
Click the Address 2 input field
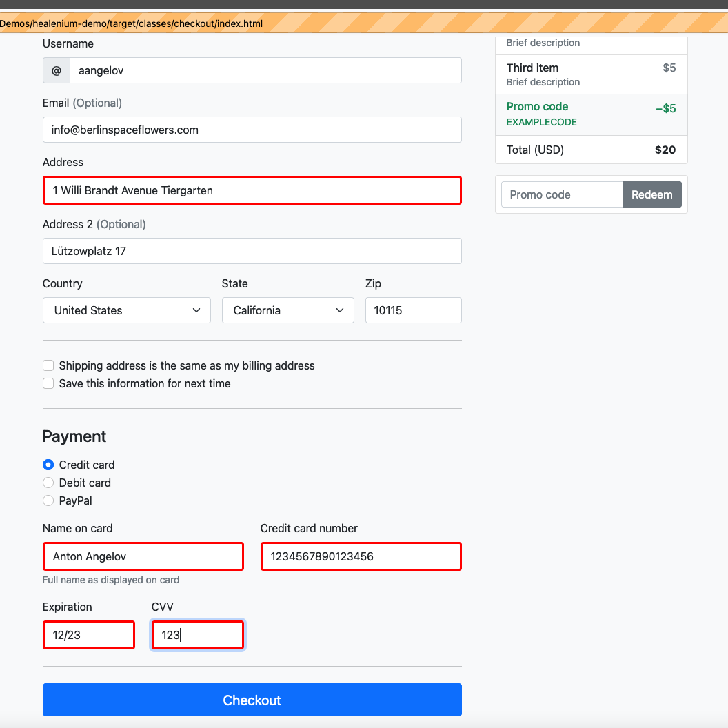click(252, 251)
